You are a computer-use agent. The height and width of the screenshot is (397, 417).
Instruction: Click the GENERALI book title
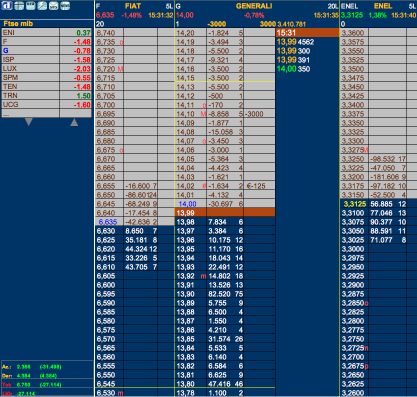(254, 6)
